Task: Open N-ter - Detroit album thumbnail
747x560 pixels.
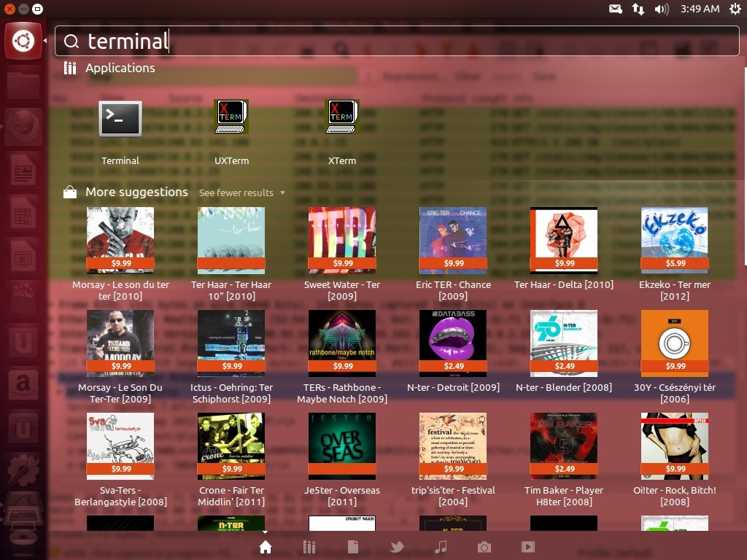Action: click(x=453, y=343)
